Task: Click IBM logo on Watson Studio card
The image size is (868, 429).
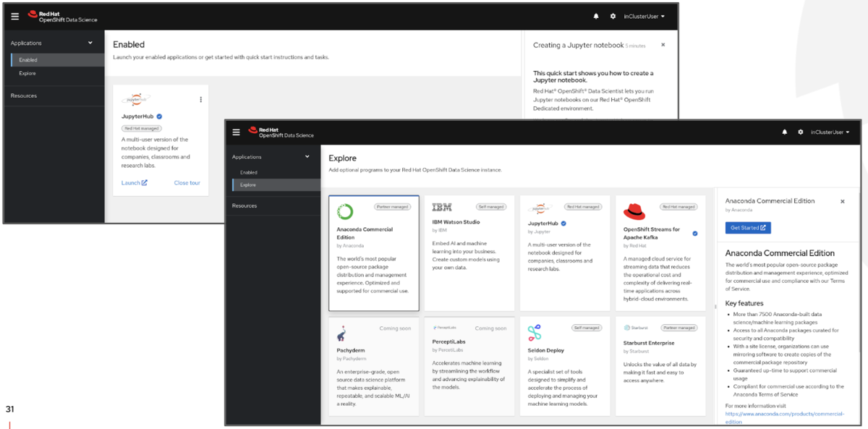Action: 441,208
